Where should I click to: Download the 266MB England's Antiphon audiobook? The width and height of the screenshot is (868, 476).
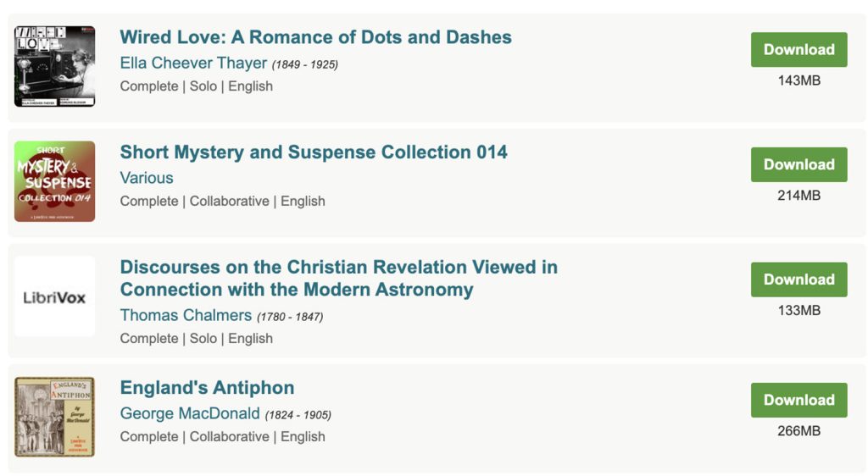click(798, 401)
